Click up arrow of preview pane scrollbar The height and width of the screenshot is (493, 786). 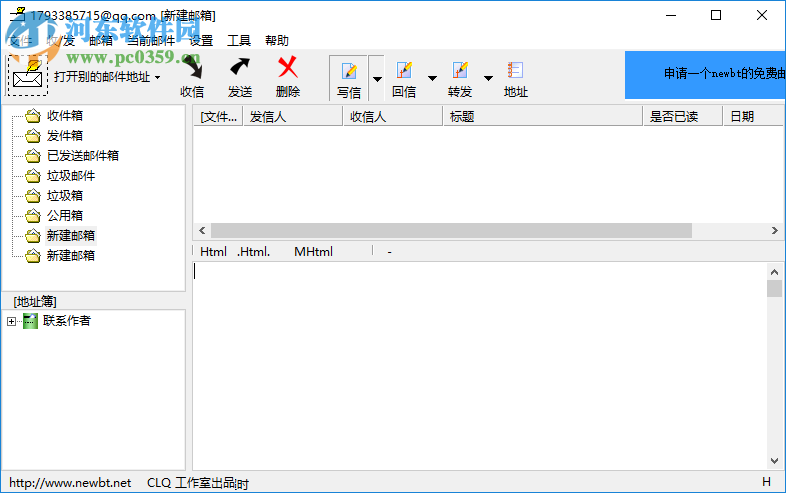point(774,272)
